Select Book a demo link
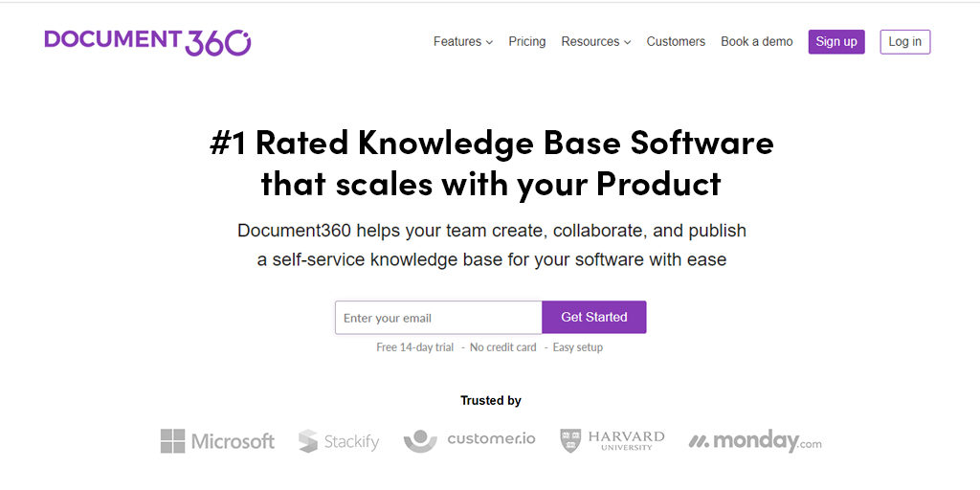This screenshot has height=490, width=980. [757, 42]
